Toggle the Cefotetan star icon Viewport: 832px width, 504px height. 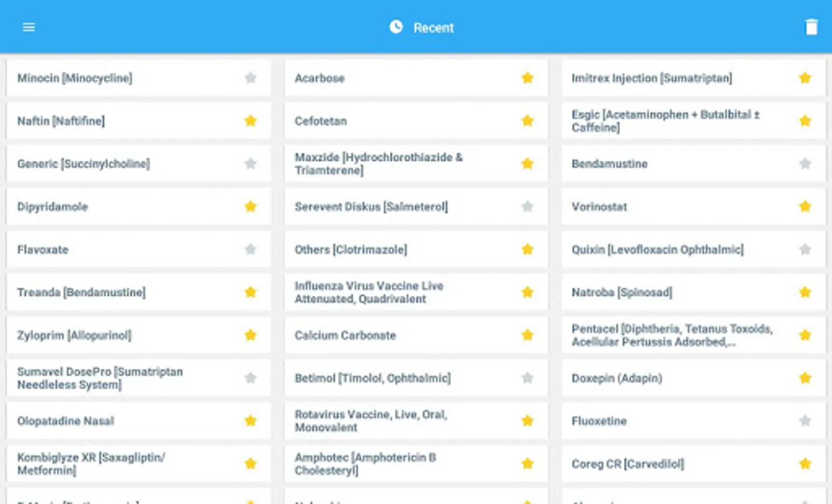527,120
